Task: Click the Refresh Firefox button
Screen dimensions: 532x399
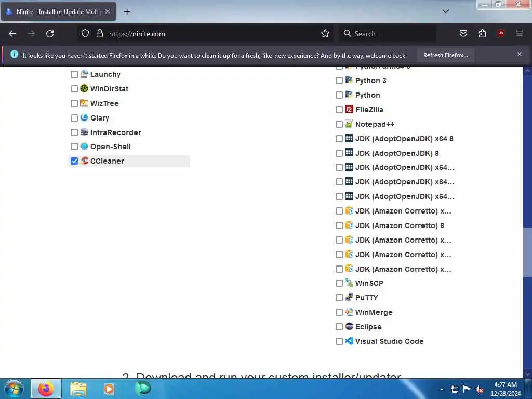Action: point(445,55)
